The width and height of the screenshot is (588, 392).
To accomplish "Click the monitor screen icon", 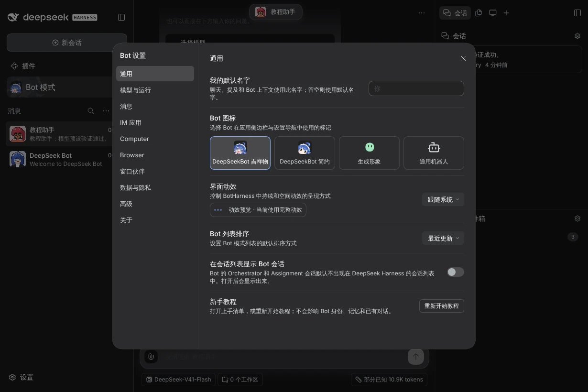I will pyautogui.click(x=492, y=13).
